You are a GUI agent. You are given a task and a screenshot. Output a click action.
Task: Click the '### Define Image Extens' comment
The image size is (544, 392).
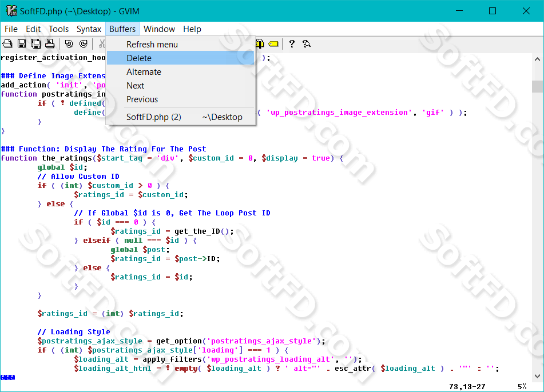click(x=53, y=76)
